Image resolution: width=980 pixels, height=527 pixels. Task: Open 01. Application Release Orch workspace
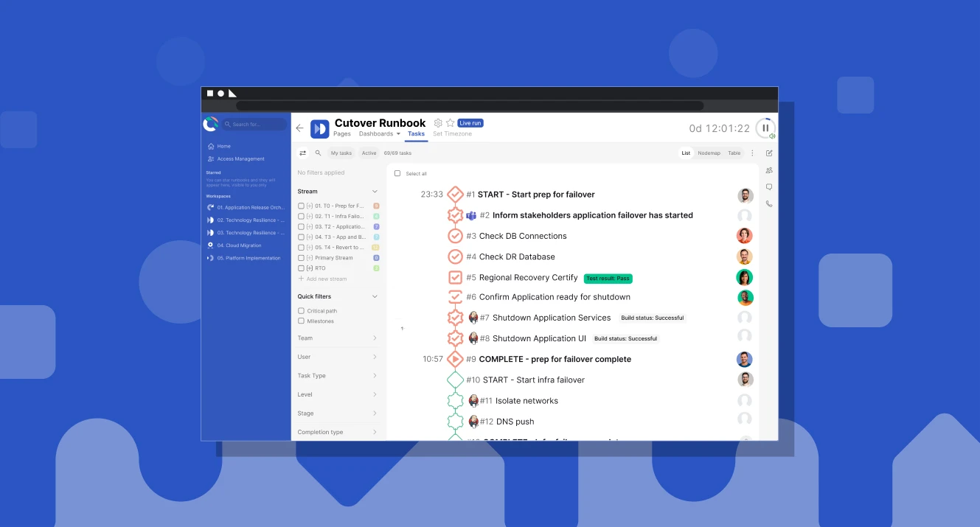245,208
